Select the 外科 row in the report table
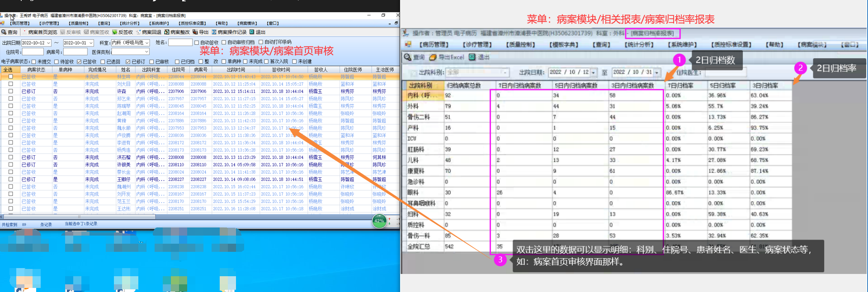This screenshot has width=868, height=292. click(x=597, y=107)
